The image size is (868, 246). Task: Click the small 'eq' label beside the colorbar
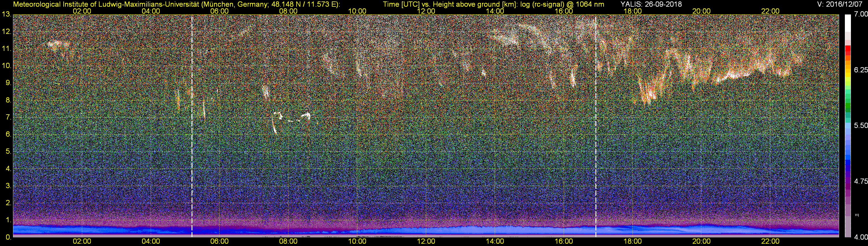[857, 215]
